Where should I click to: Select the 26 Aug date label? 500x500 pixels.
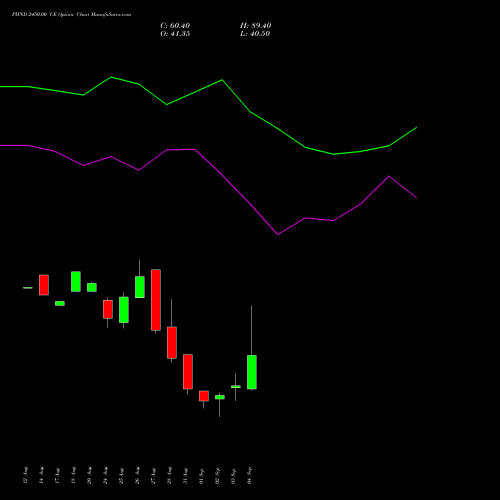point(137,475)
